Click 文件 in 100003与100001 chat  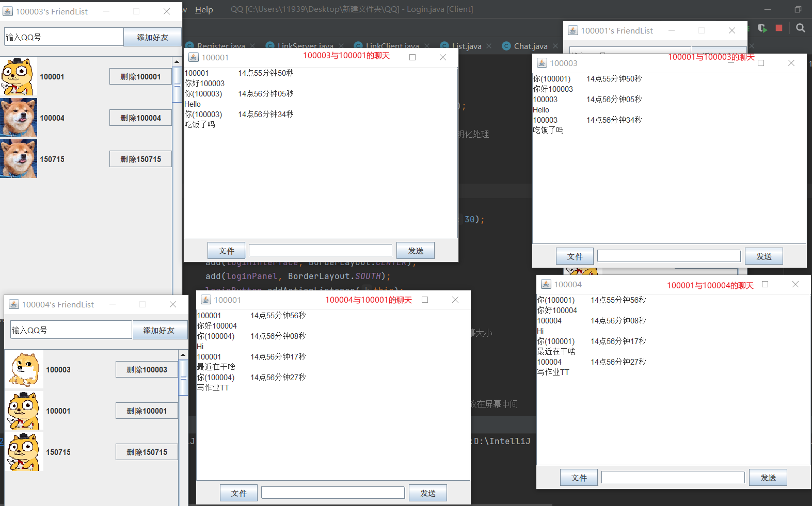click(x=226, y=251)
